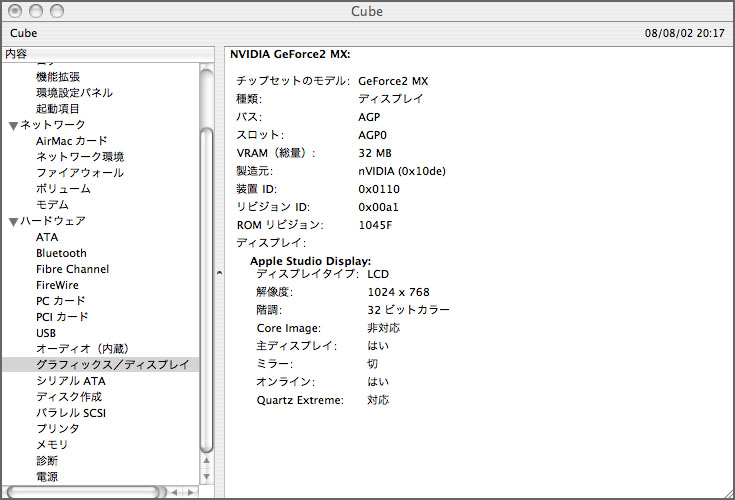Screen dimensions: 735x500
Task: Click the pane splitter handle
Action: [219, 273]
